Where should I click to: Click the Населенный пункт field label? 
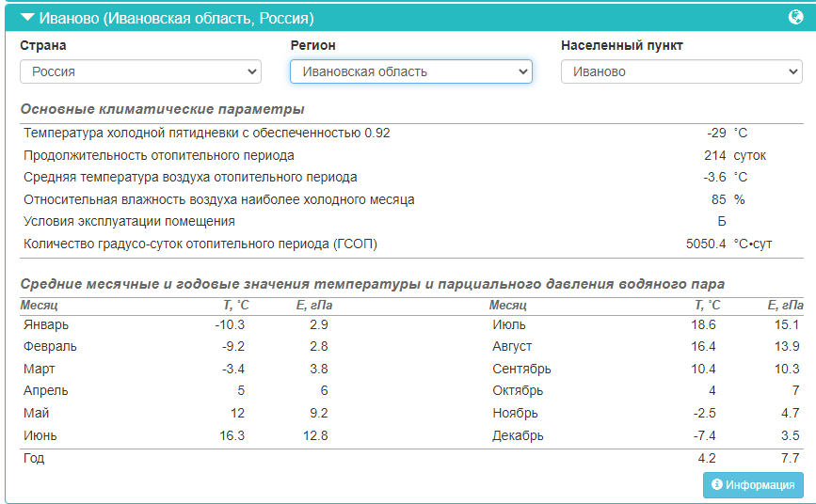pyautogui.click(x=622, y=45)
